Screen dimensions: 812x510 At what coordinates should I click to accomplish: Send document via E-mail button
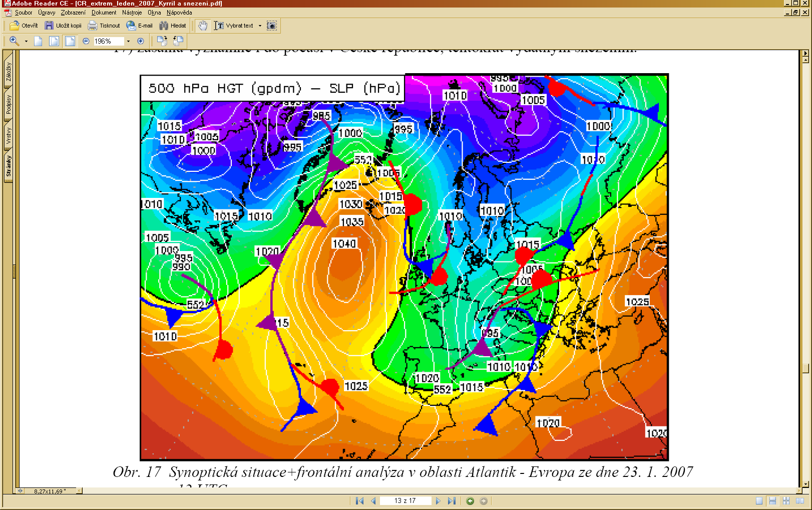(x=140, y=26)
